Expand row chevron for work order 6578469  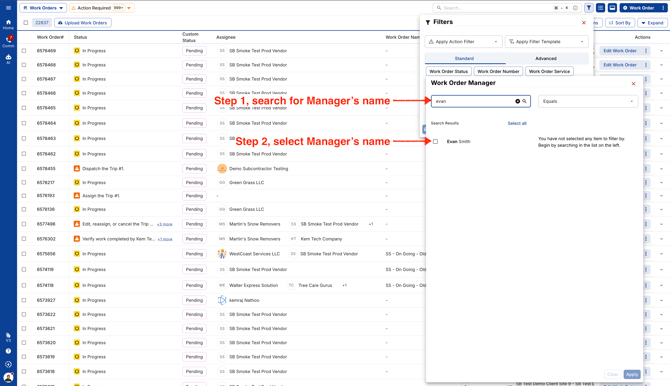tap(661, 51)
